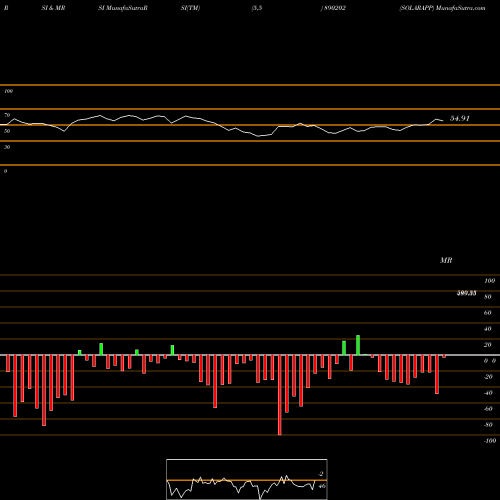
Task: Select the longest red bar reaching -100
Action: (280, 395)
